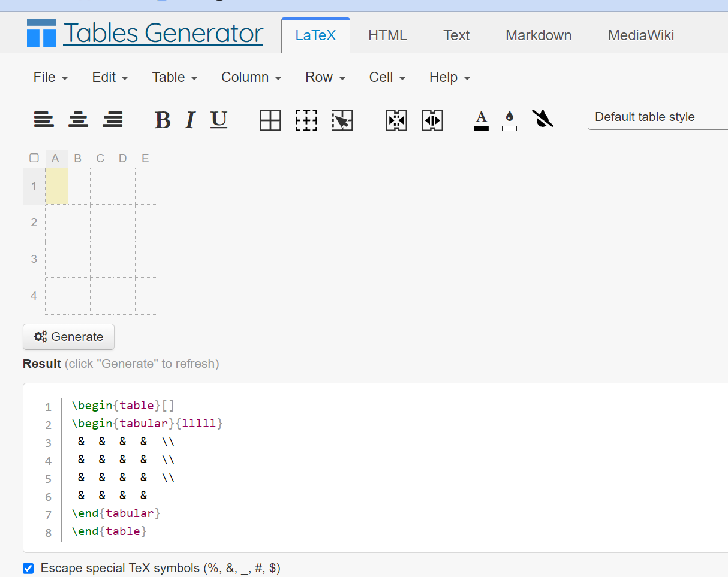Select row 4 header
This screenshot has width=728, height=577.
click(x=34, y=296)
